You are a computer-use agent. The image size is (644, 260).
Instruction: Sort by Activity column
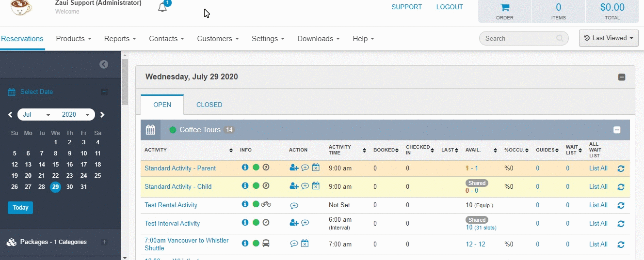(x=231, y=150)
